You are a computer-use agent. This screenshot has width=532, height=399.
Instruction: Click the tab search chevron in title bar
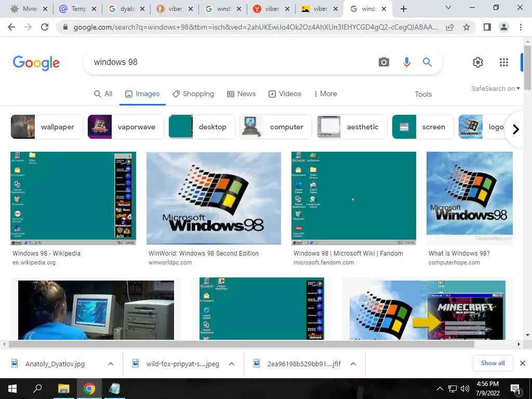pyautogui.click(x=448, y=7)
